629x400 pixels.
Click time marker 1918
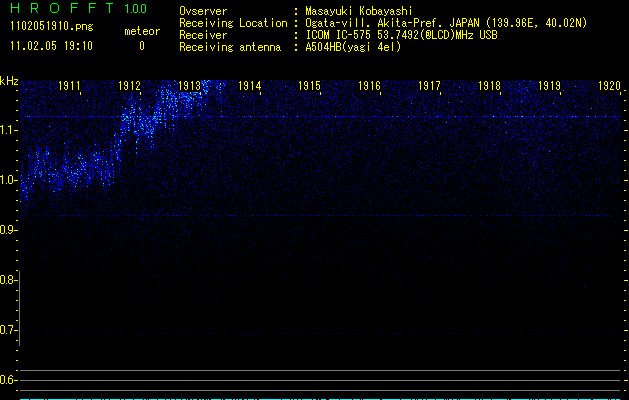coord(489,85)
